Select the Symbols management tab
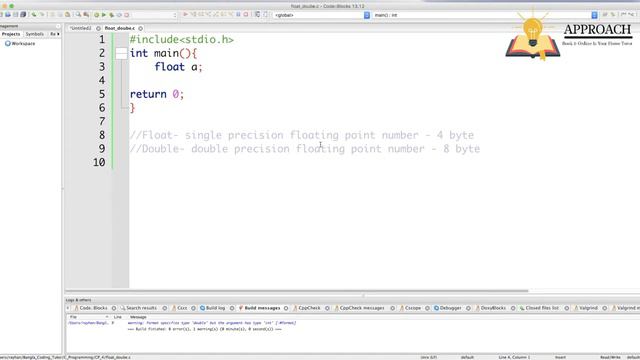 click(35, 34)
